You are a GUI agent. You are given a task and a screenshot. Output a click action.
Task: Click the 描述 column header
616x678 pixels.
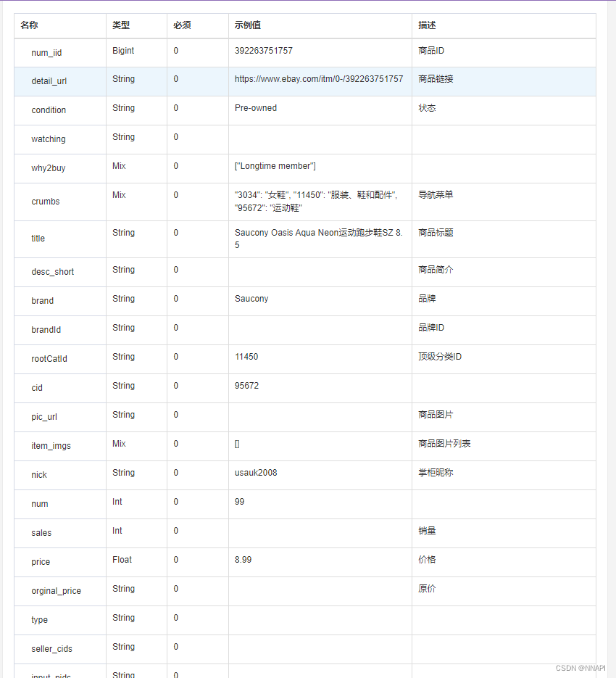[x=427, y=25]
